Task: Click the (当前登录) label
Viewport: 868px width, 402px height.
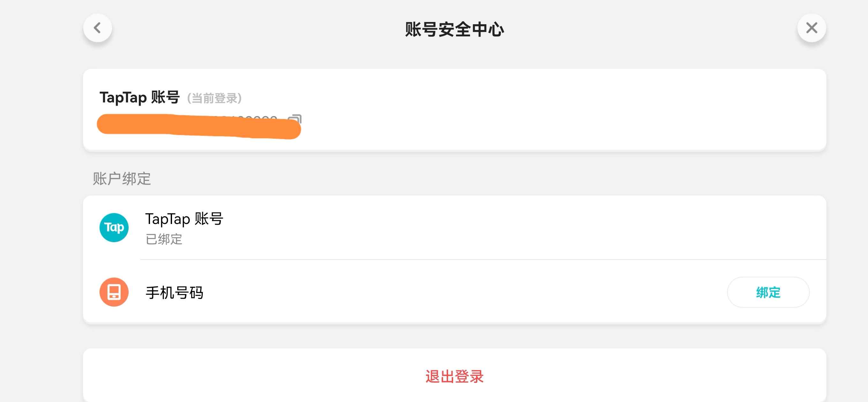Action: (214, 98)
